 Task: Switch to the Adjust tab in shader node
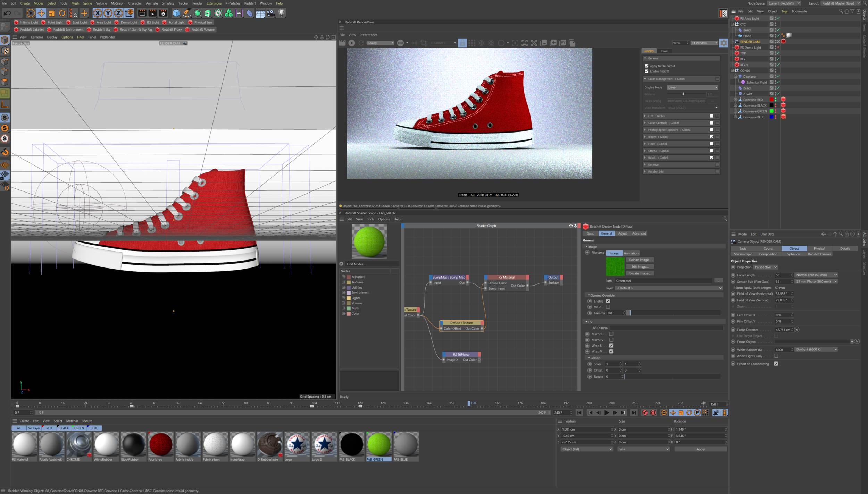pyautogui.click(x=623, y=233)
